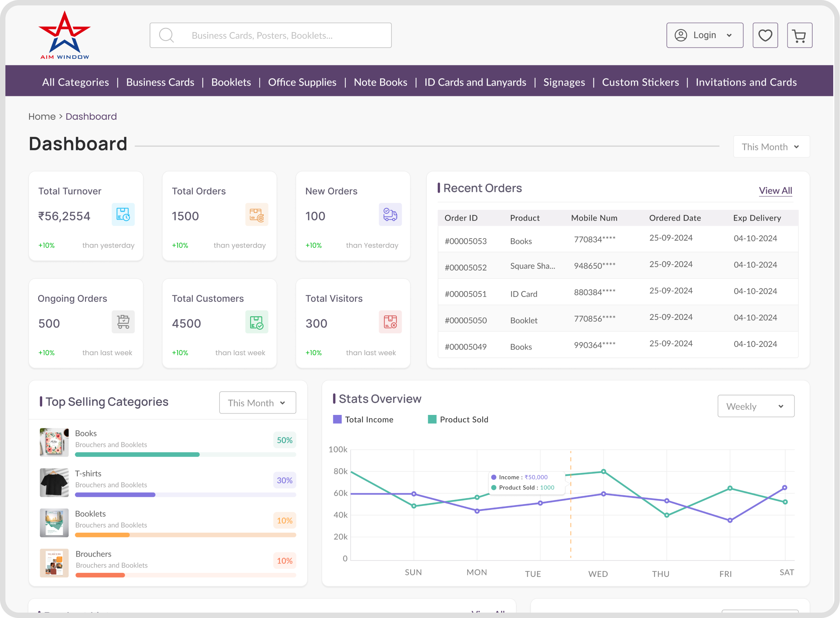The image size is (840, 618).
Task: Select Custom Stickers in navigation bar
Action: 640,82
